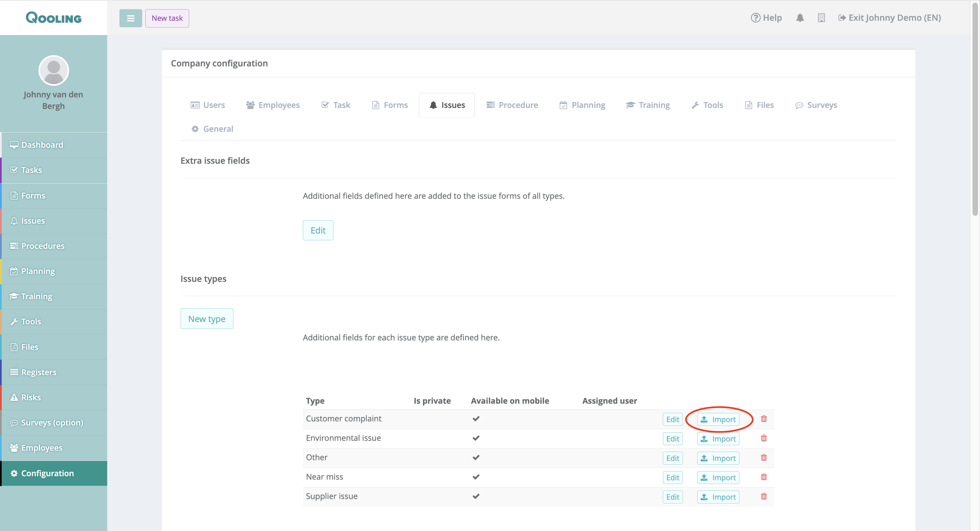Click the company building icon
980x531 pixels.
[821, 18]
